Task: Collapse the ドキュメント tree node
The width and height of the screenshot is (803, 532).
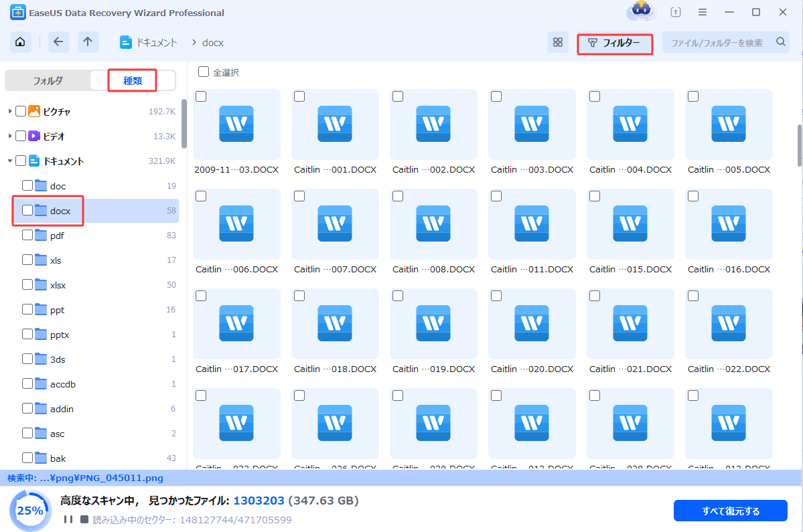Action: [10, 161]
